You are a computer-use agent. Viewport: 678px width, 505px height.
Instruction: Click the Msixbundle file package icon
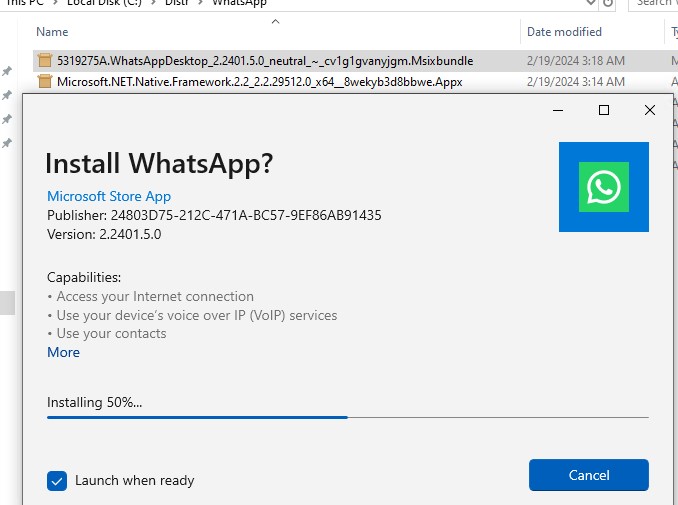coord(45,61)
